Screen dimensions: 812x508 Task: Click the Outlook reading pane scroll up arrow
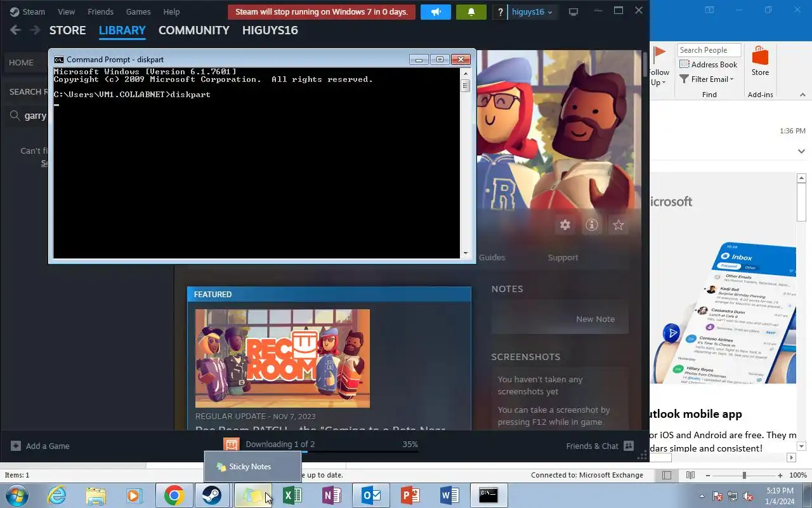pyautogui.click(x=801, y=179)
